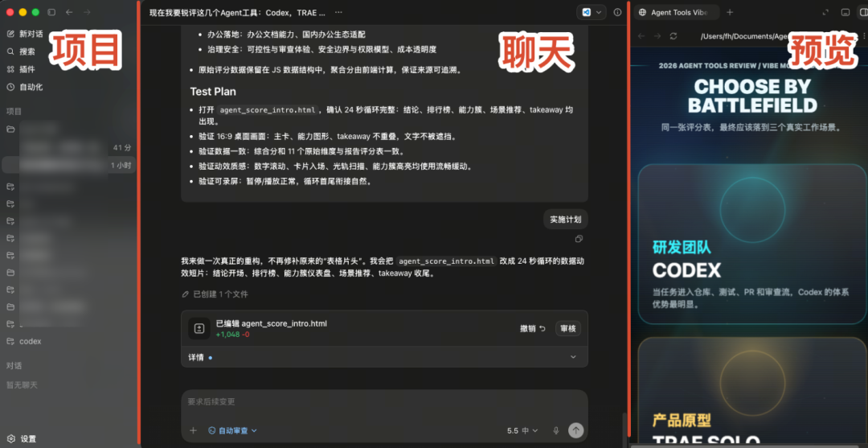This screenshot has height=448, width=868.
Task: Open the chat title three-dots menu
Action: 339,12
